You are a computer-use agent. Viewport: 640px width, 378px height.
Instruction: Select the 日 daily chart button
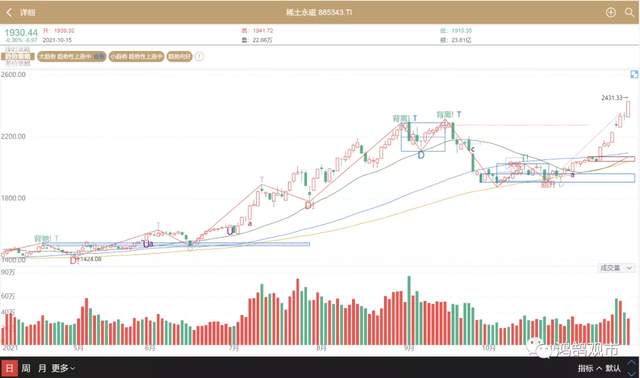click(x=9, y=368)
